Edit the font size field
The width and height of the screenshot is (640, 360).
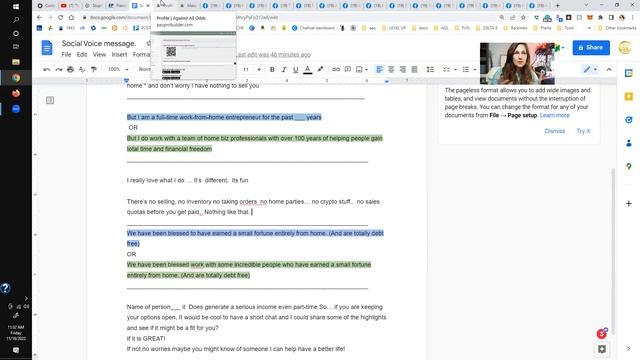coord(246,69)
